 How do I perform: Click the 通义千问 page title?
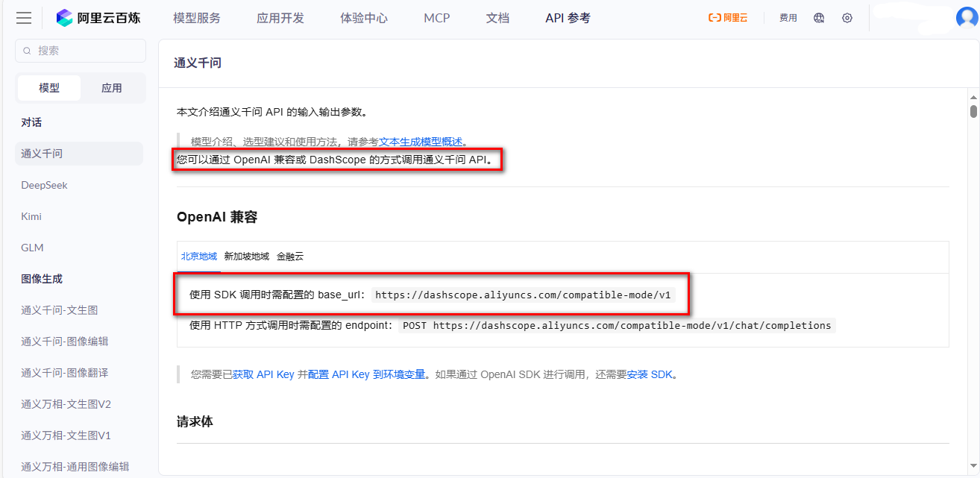[x=198, y=63]
